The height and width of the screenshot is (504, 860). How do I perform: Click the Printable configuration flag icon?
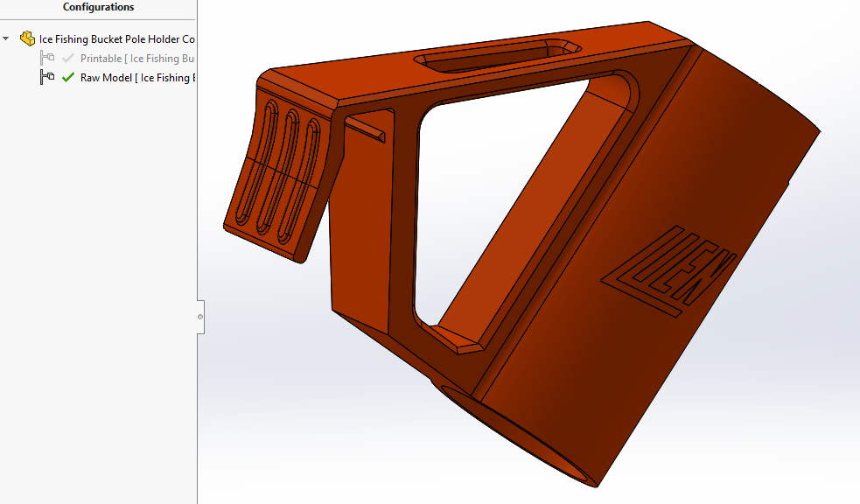(47, 58)
